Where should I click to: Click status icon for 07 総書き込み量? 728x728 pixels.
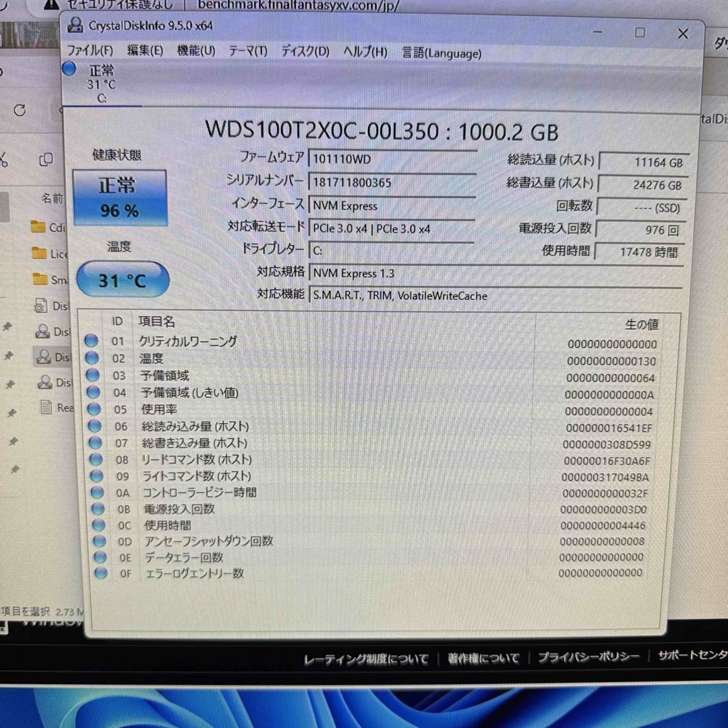pos(96,443)
